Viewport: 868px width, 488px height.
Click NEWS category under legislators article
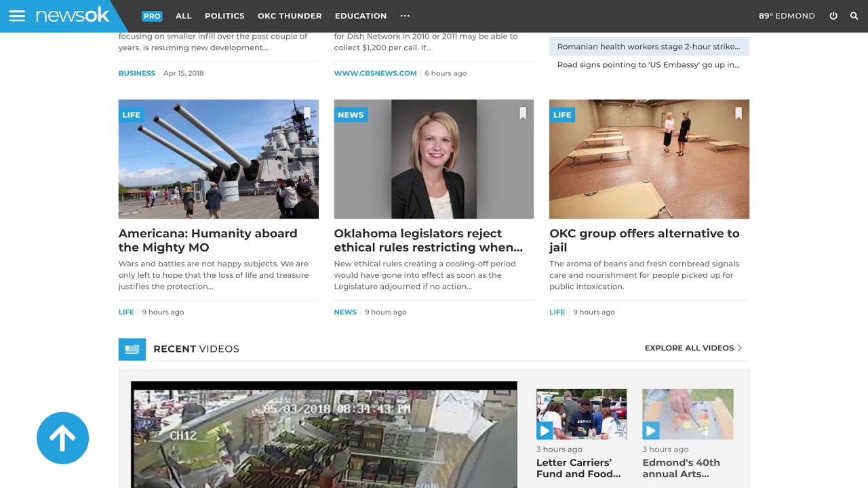point(345,312)
